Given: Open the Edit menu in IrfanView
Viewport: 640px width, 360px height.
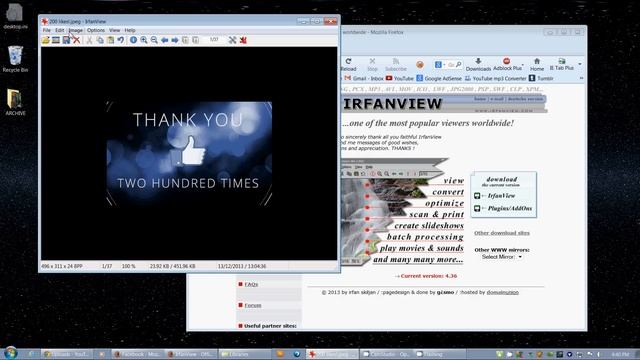Looking at the screenshot, I should coord(60,30).
